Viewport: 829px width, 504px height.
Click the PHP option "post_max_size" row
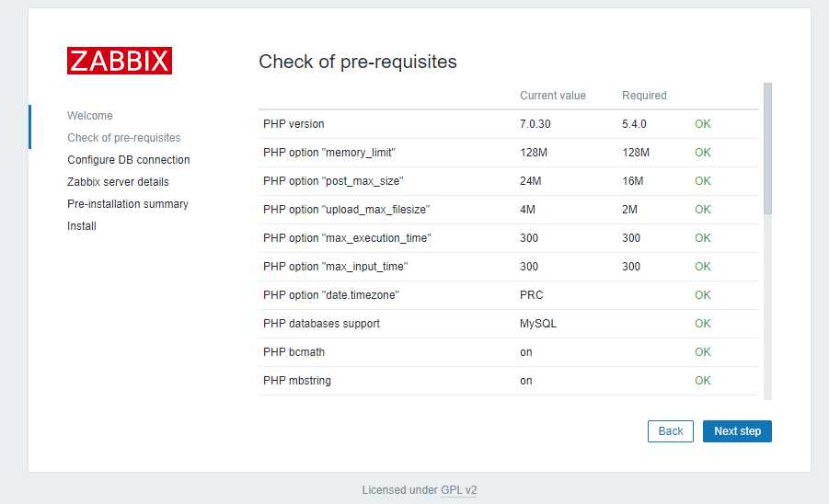point(509,181)
